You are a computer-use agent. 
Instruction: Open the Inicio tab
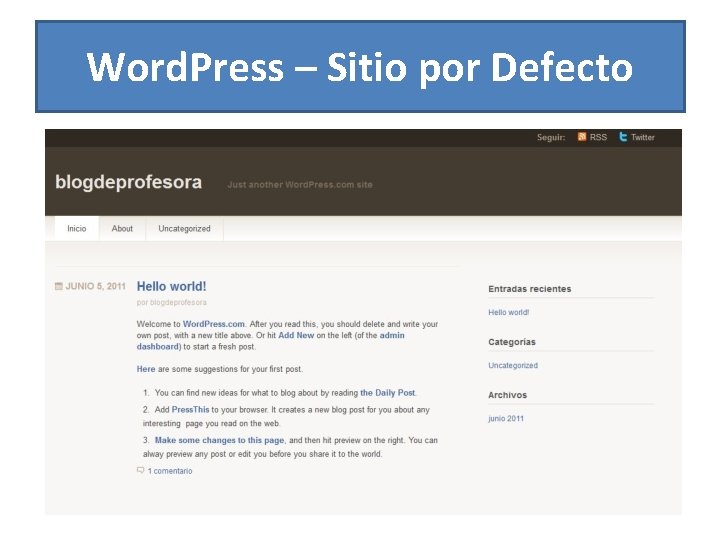[77, 228]
